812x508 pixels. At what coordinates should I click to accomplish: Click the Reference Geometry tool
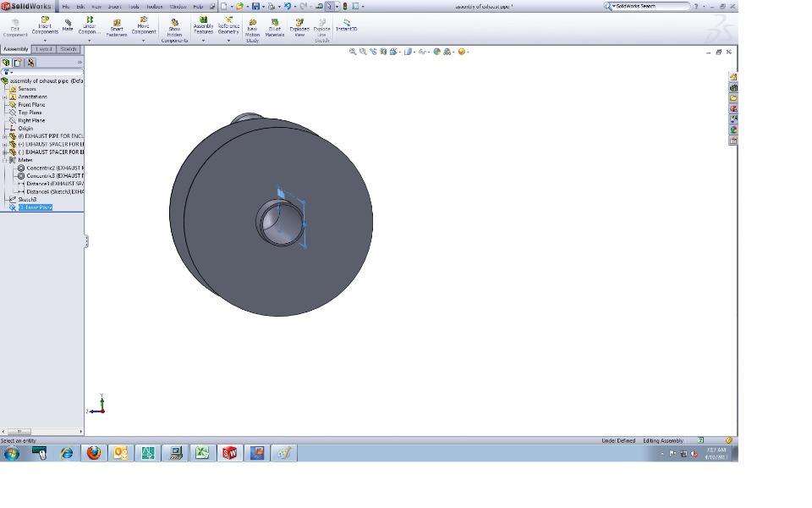228,25
